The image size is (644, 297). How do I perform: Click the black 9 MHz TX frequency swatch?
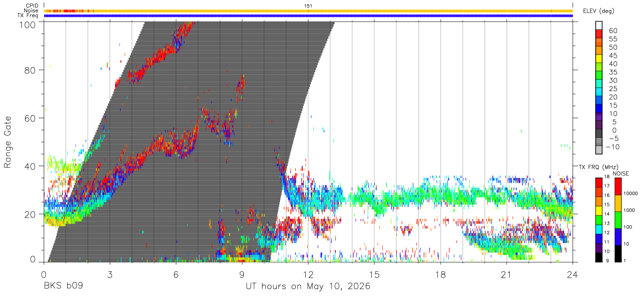pos(598,257)
